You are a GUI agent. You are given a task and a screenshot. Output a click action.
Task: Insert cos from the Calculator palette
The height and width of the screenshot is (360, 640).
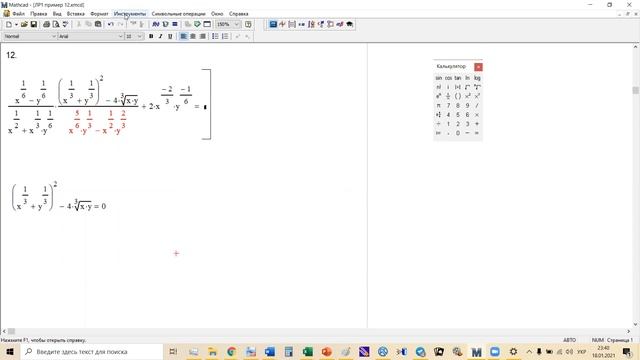tap(448, 78)
